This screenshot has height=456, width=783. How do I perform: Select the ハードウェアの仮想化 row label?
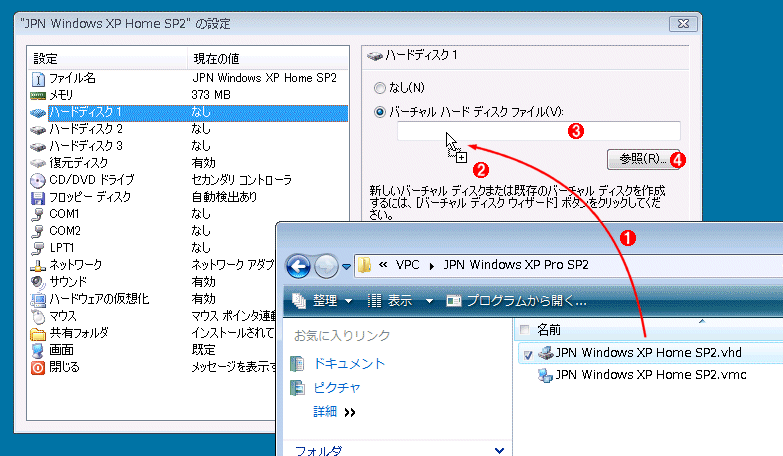tap(99, 299)
